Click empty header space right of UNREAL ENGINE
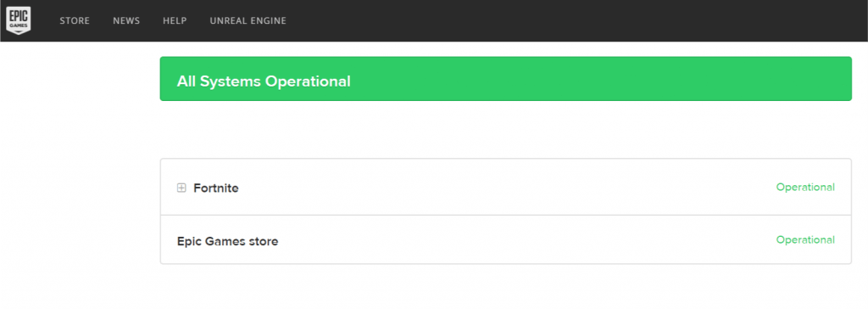 [x=576, y=21]
